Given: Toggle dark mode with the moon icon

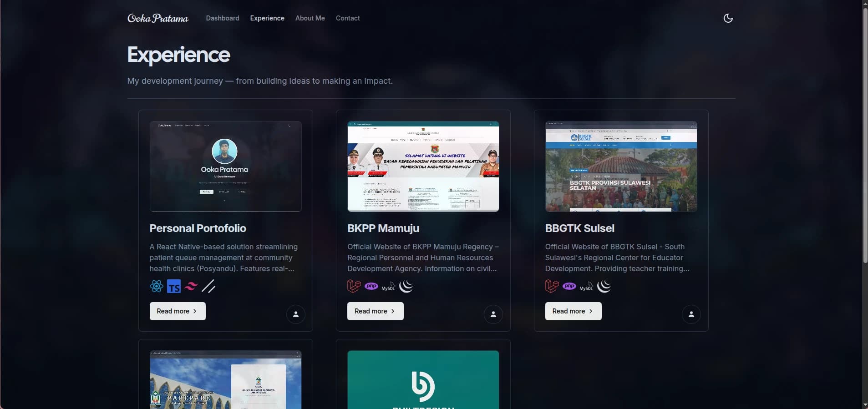Looking at the screenshot, I should (x=728, y=18).
